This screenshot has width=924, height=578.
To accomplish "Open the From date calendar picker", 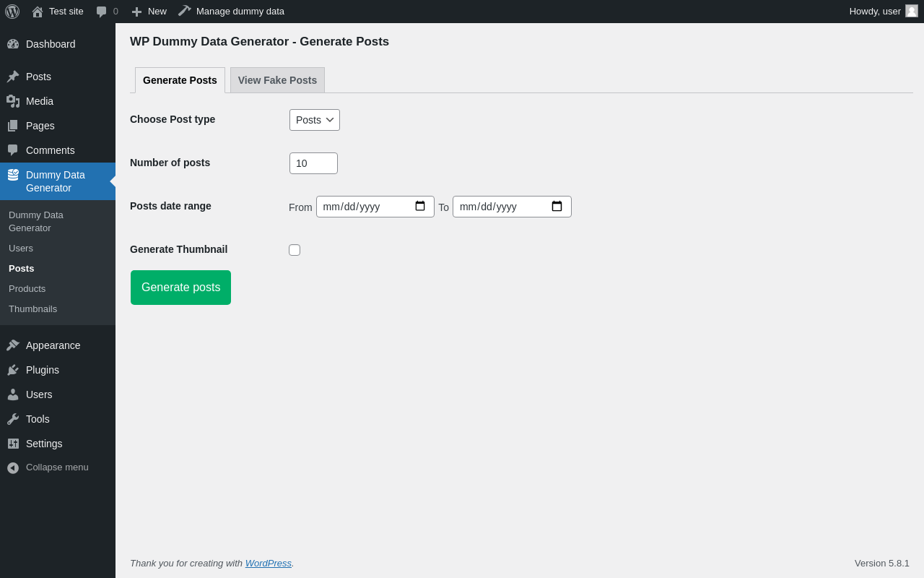I will 420,207.
